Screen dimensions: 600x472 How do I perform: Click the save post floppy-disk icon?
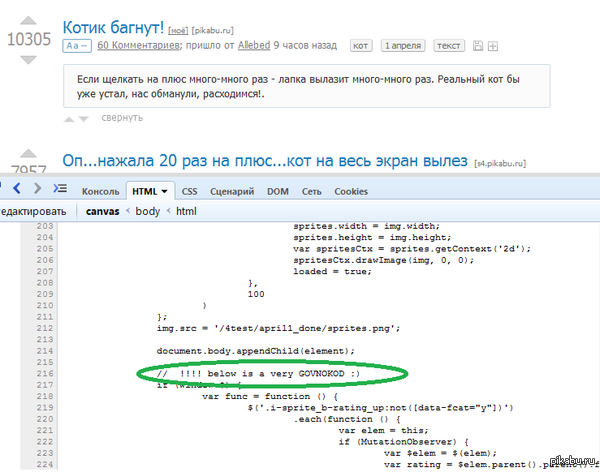coord(478,46)
